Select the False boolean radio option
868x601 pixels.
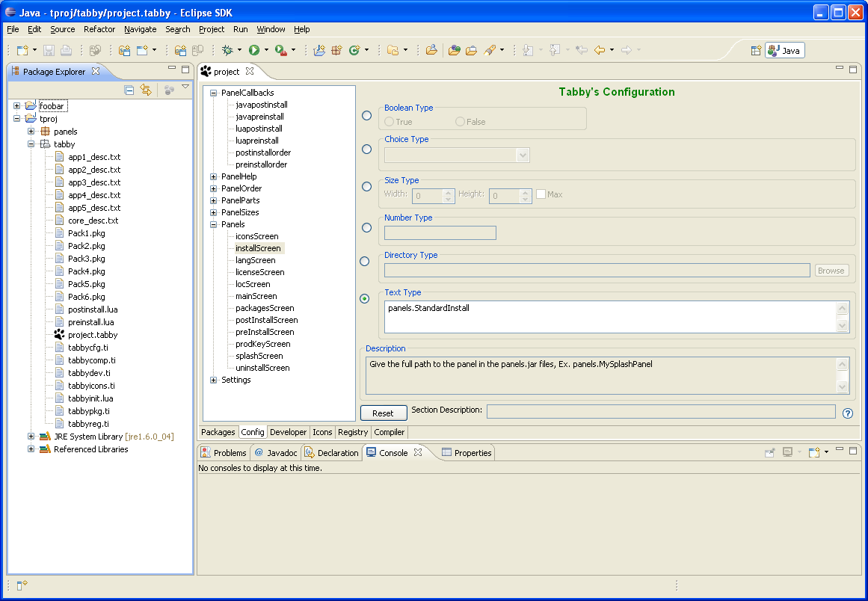click(460, 122)
